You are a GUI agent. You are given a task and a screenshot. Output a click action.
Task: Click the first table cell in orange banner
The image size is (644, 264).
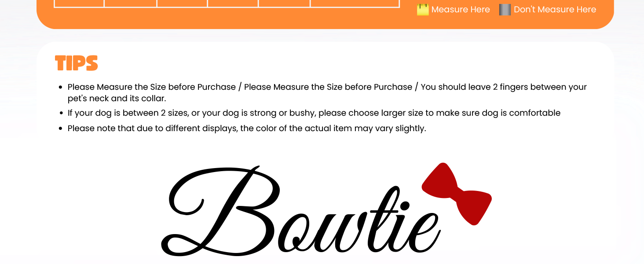tap(79, 3)
